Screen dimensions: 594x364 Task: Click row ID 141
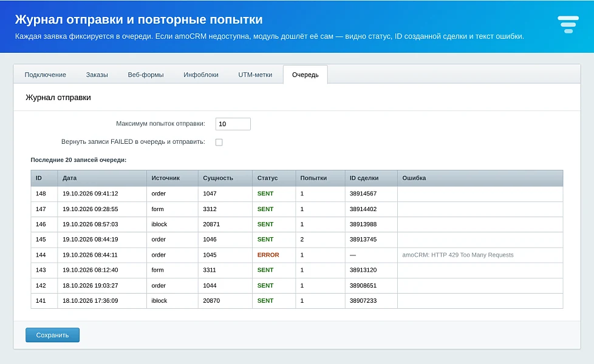pyautogui.click(x=41, y=301)
